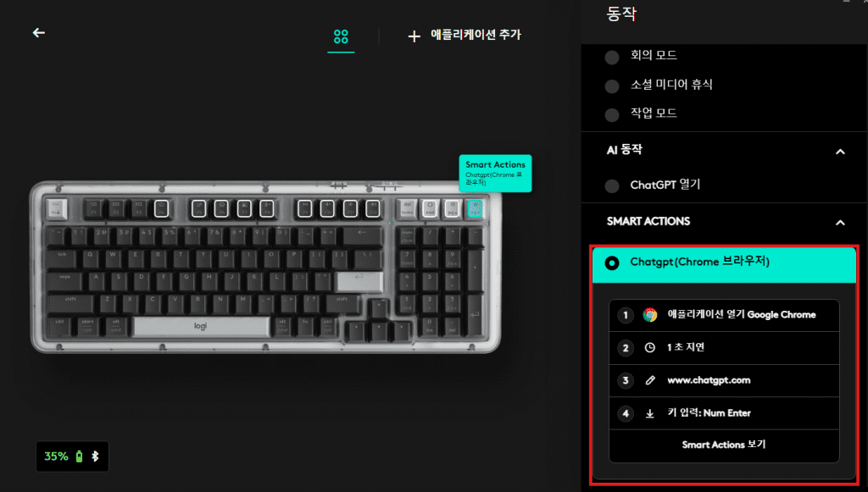Choose the ChatGPT 열기 radio option
The height and width of the screenshot is (492, 868).
[612, 185]
